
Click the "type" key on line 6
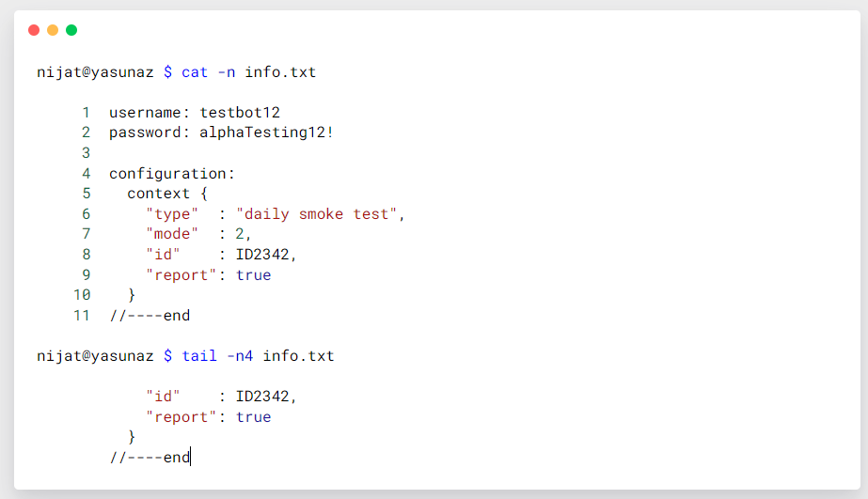172,214
